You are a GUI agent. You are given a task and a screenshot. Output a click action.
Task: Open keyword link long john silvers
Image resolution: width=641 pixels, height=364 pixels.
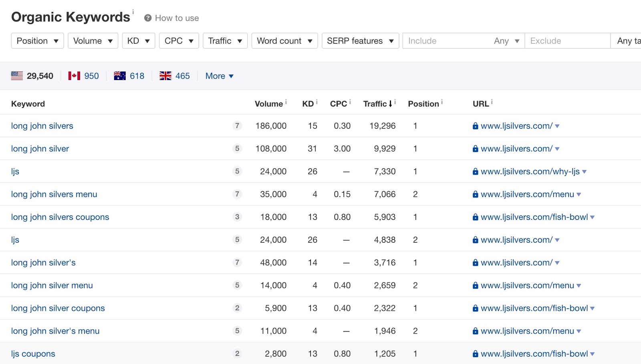(x=42, y=126)
